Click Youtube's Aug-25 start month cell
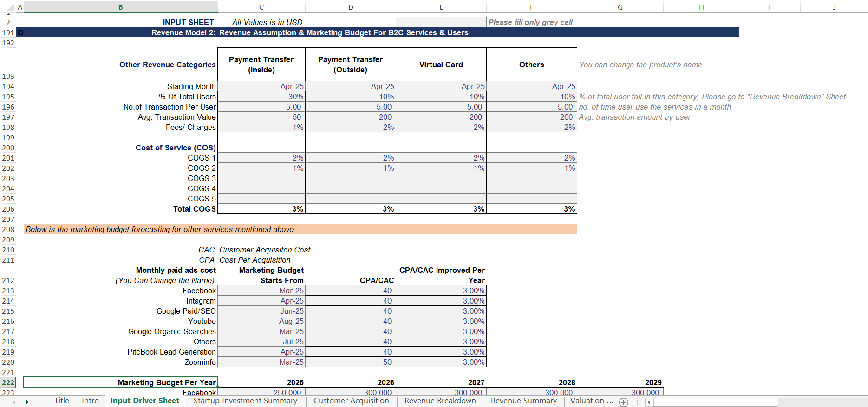Viewport: 868px width, 407px height. pyautogui.click(x=261, y=321)
